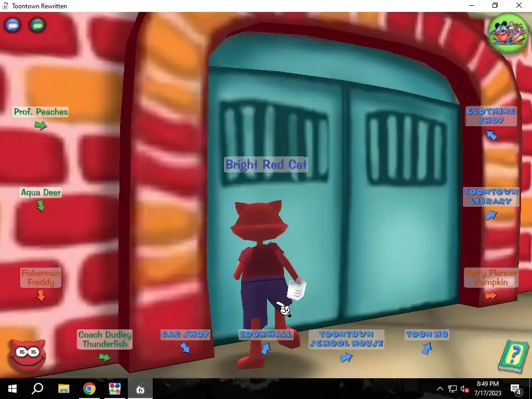
Task: Click the Gag Shop label
Action: click(185, 335)
